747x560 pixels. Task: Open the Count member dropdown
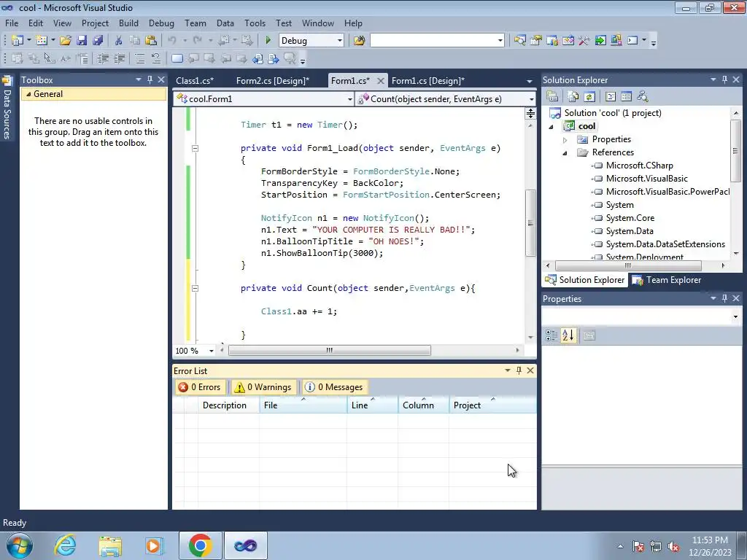click(x=531, y=99)
